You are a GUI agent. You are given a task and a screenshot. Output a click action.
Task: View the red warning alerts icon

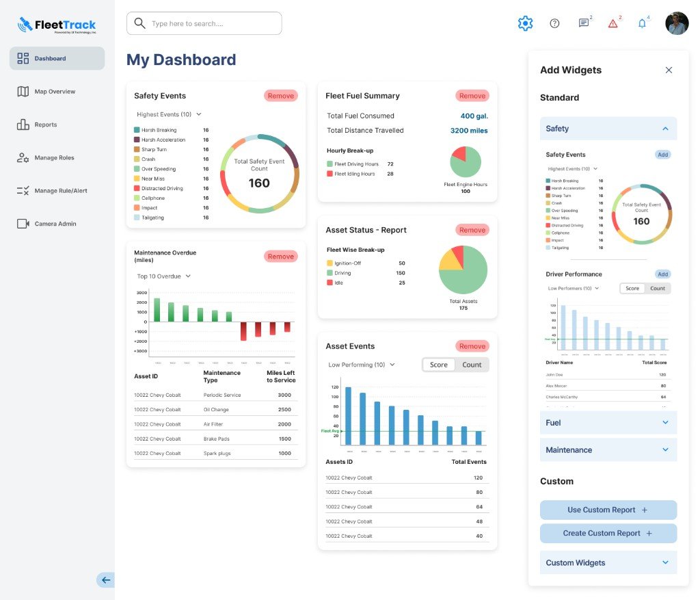point(613,23)
